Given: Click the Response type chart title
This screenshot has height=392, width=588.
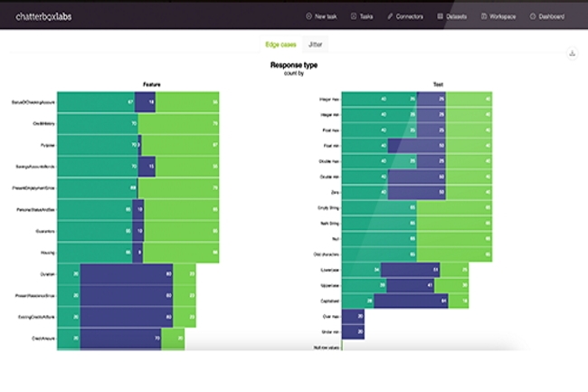Looking at the screenshot, I should pyautogui.click(x=294, y=65).
